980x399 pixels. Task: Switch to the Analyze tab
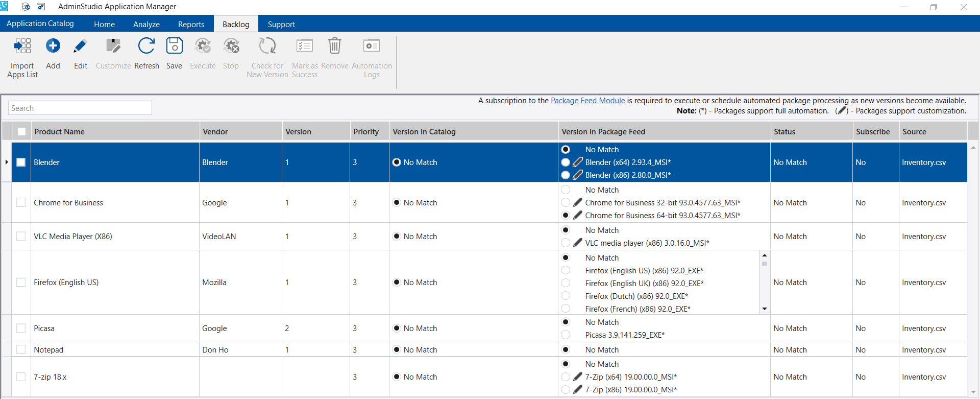click(146, 25)
